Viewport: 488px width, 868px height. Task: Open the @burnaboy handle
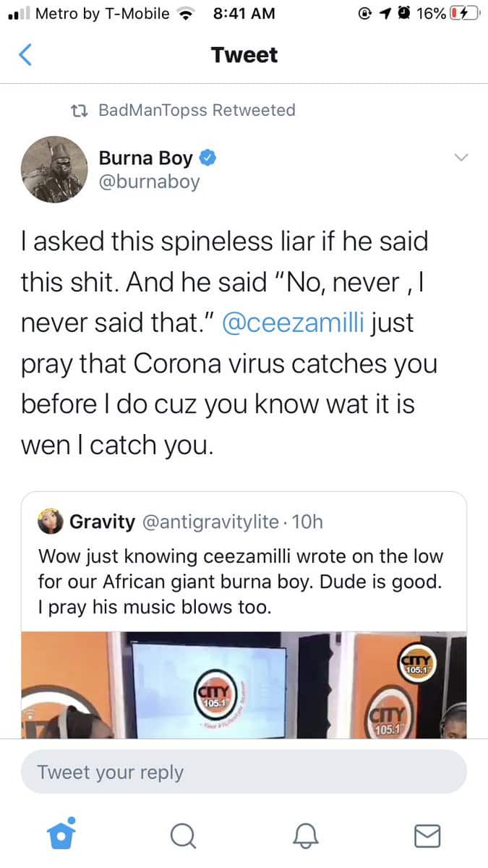click(148, 182)
